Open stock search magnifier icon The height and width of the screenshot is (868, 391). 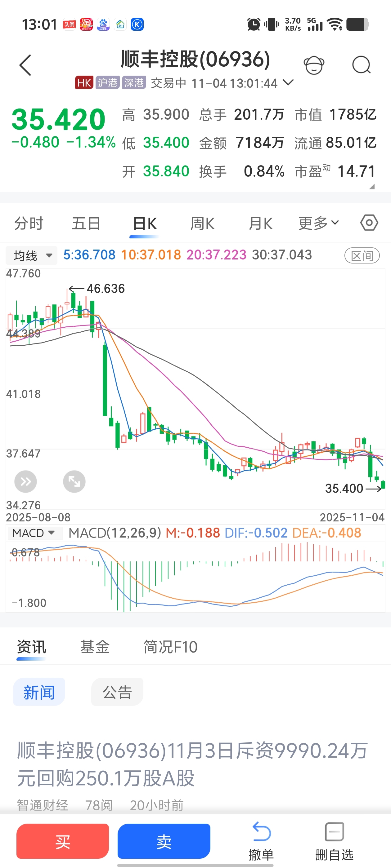click(361, 65)
